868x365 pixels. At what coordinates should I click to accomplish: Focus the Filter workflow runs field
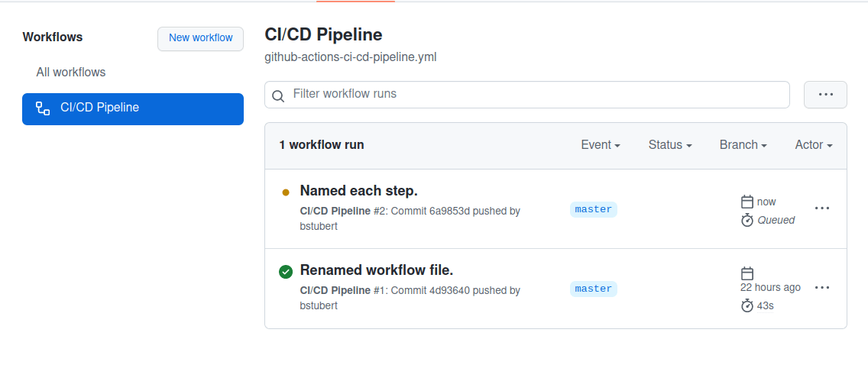point(535,95)
